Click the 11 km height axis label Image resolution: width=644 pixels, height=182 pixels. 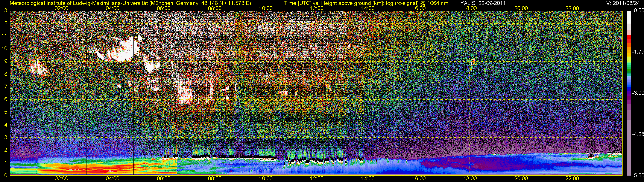(5, 36)
